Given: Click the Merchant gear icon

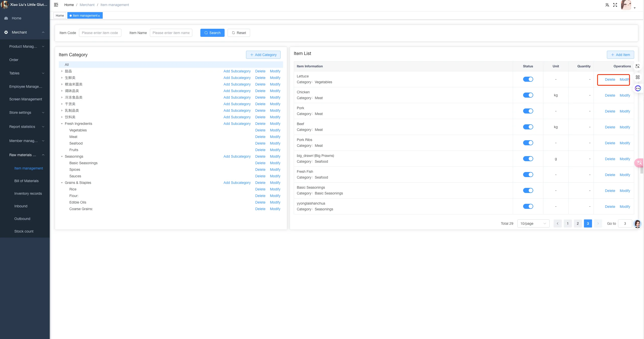Looking at the screenshot, I should coord(6,32).
